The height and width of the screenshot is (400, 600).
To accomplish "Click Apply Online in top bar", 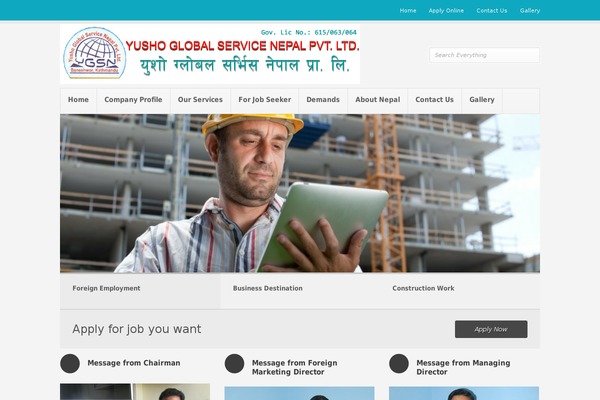I will 446,11.
